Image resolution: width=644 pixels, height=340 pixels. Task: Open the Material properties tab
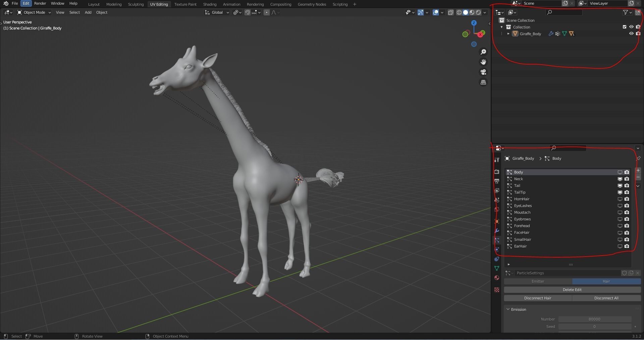pyautogui.click(x=497, y=278)
